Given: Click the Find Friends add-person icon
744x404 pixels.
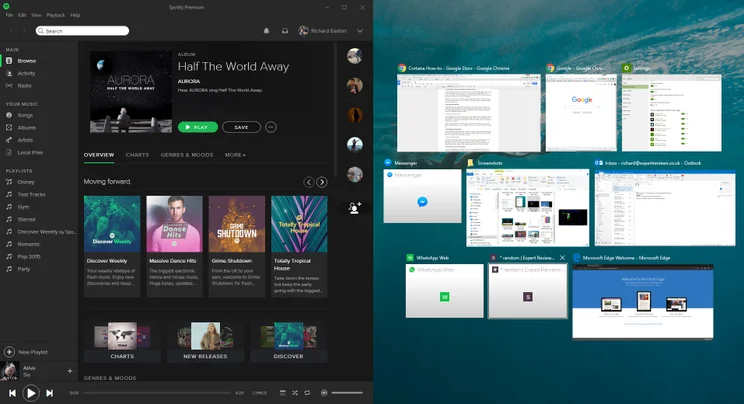Looking at the screenshot, I should [x=354, y=207].
